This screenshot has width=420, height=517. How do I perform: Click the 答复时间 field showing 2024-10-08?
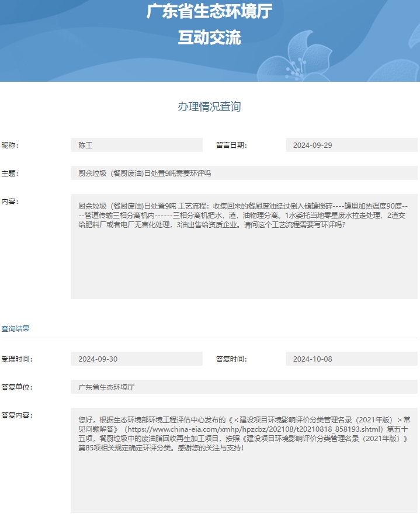point(352,359)
